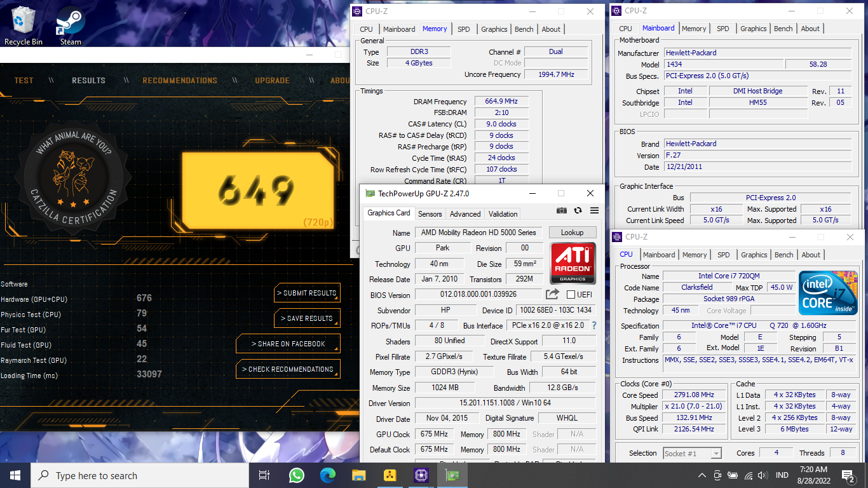Click the Southbridge value HM55

(x=757, y=102)
